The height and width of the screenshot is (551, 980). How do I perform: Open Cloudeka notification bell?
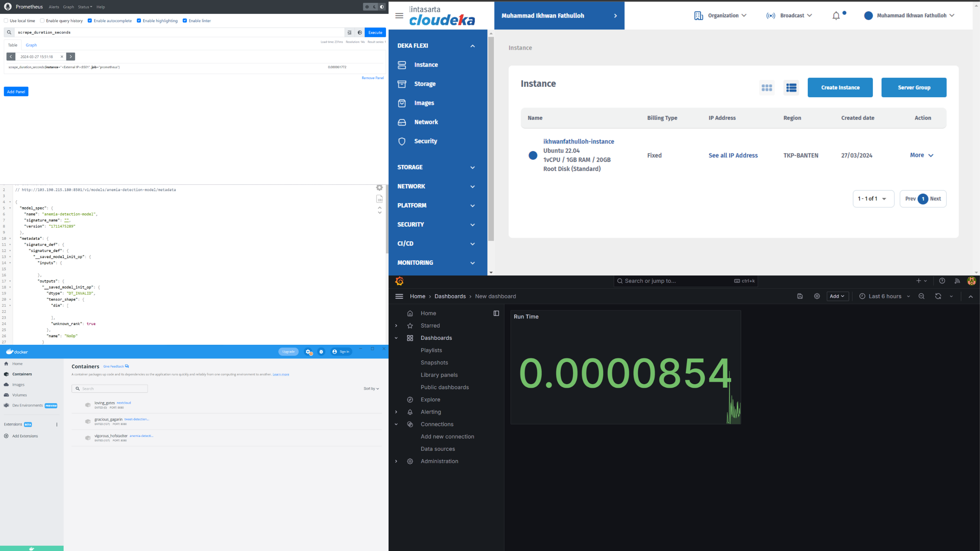(836, 16)
